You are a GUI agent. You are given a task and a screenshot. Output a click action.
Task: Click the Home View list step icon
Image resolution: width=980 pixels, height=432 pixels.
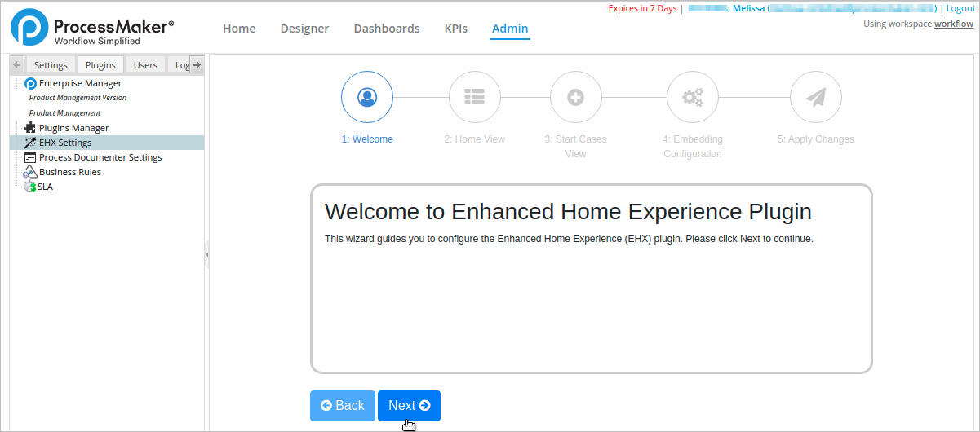474,97
